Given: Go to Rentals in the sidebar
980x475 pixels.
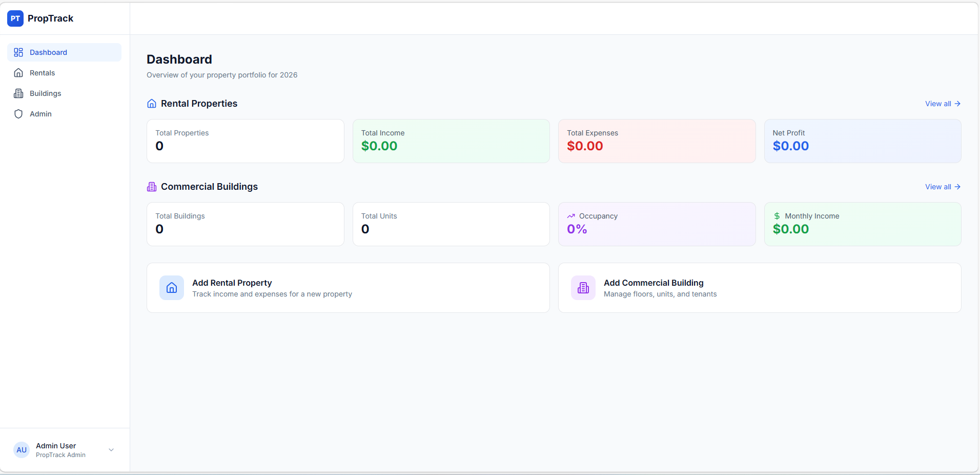Looking at the screenshot, I should pos(64,73).
